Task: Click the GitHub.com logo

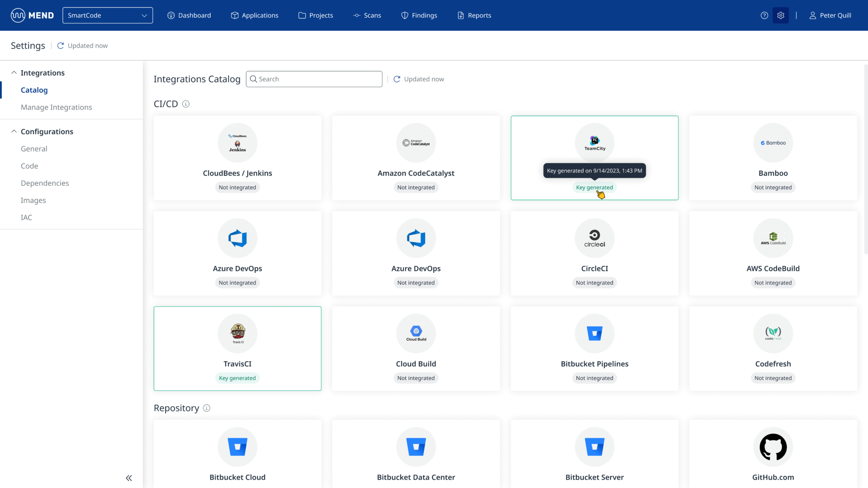Action: click(x=773, y=447)
